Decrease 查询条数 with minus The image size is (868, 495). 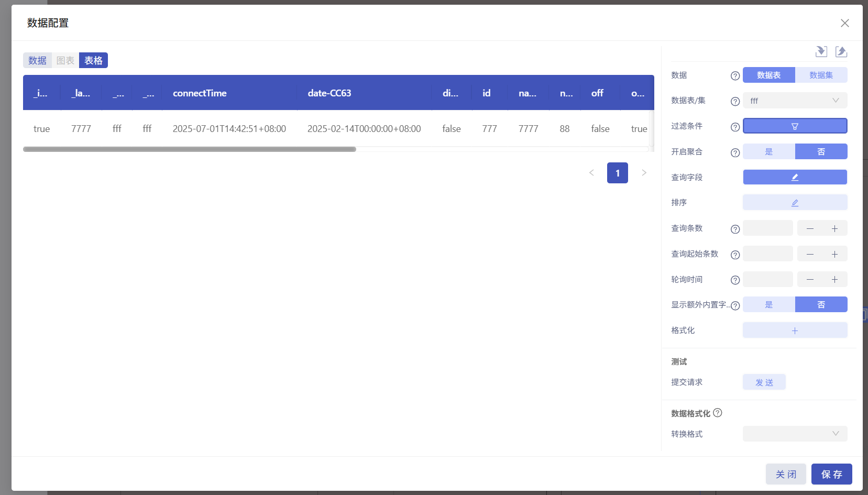coord(810,228)
